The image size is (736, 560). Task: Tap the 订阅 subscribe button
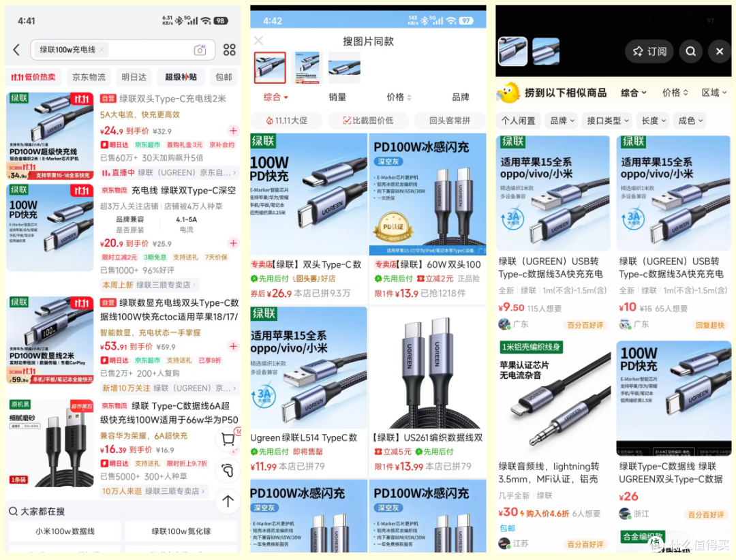[649, 51]
